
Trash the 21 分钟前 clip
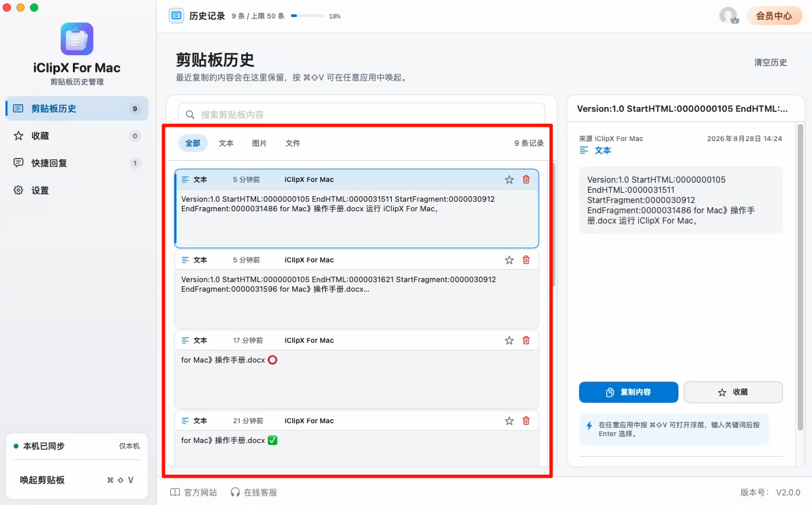pos(526,420)
